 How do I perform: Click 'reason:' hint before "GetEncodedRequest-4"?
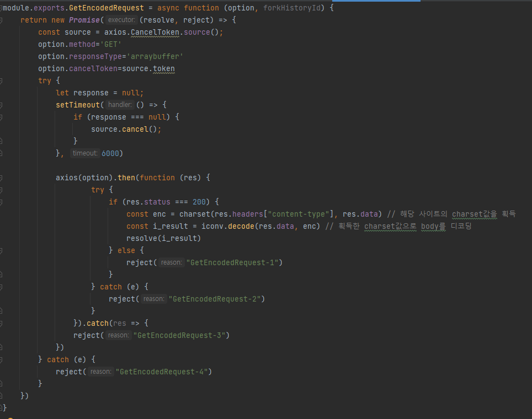(x=101, y=372)
